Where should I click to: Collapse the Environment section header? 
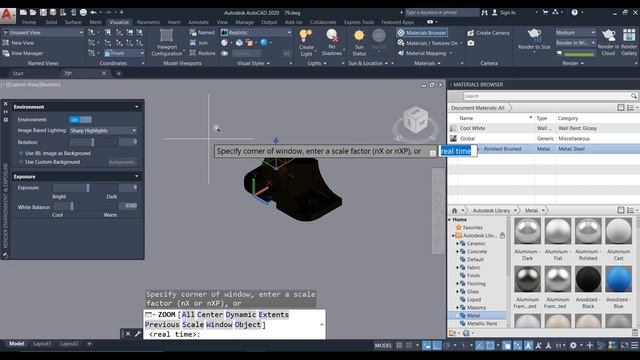(x=136, y=107)
